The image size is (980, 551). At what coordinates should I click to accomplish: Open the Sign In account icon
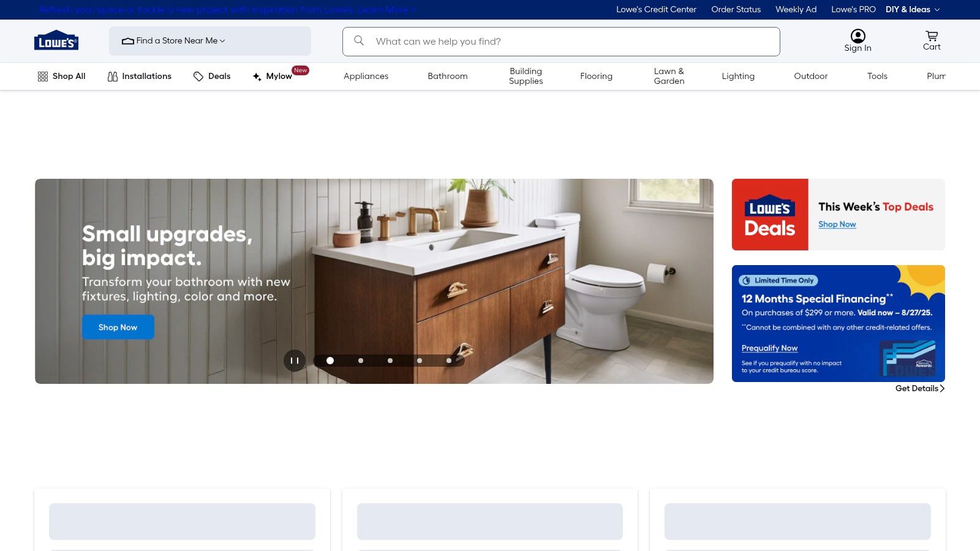(x=858, y=36)
